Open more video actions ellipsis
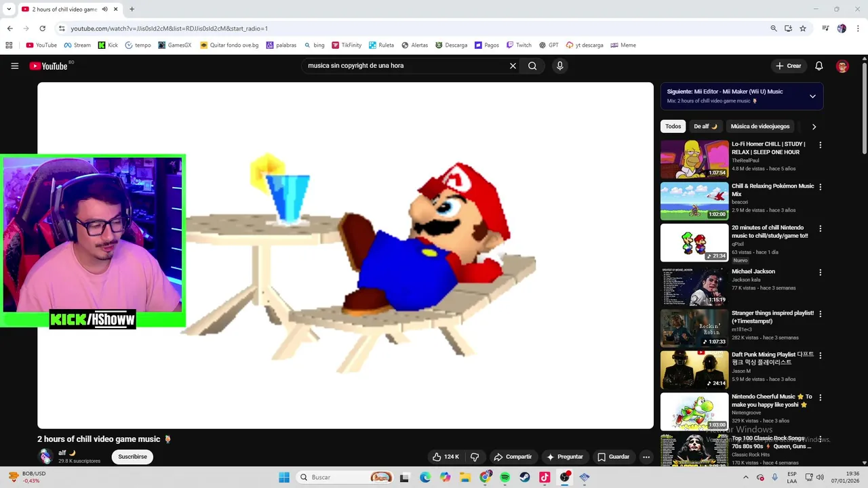 pyautogui.click(x=646, y=457)
